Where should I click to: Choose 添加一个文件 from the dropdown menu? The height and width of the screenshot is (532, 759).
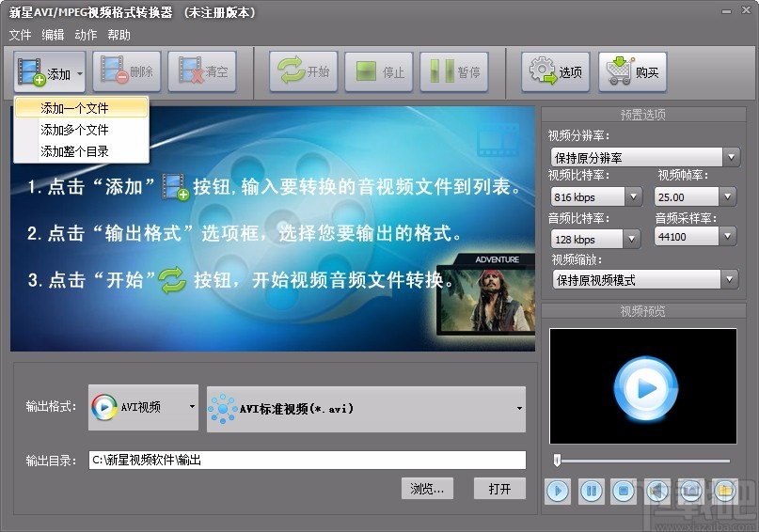click(81, 108)
